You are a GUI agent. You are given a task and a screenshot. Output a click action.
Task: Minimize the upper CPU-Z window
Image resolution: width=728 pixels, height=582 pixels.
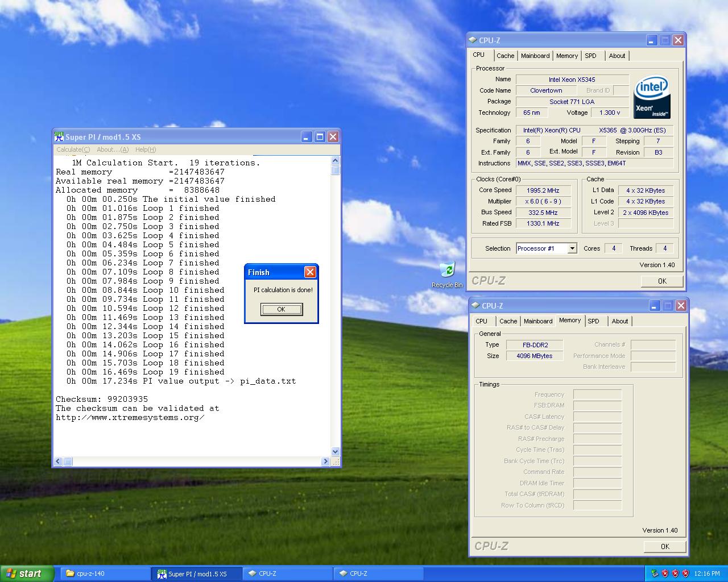tap(652, 40)
